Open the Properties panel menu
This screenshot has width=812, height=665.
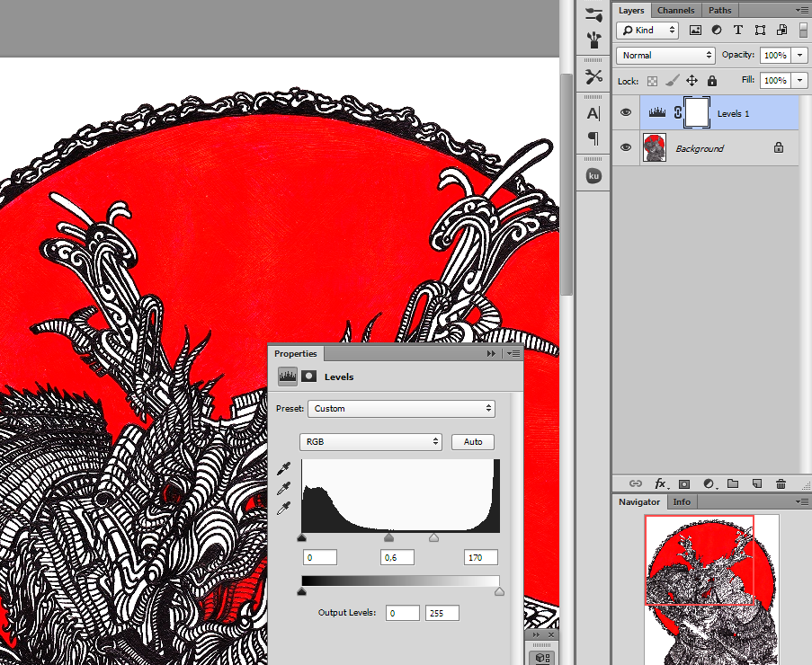(513, 353)
